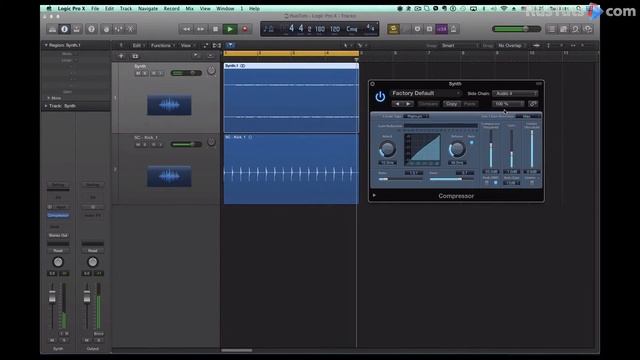Screen dimensions: 640x360
Task: Click the Stereo Out output slot
Action: (x=58, y=236)
